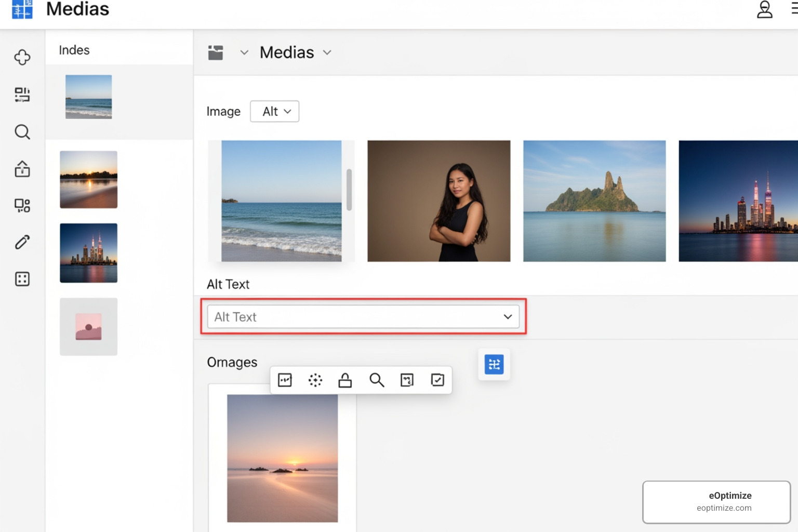Open the Alt dropdown next to Image
This screenshot has height=532, width=798.
[x=274, y=111]
